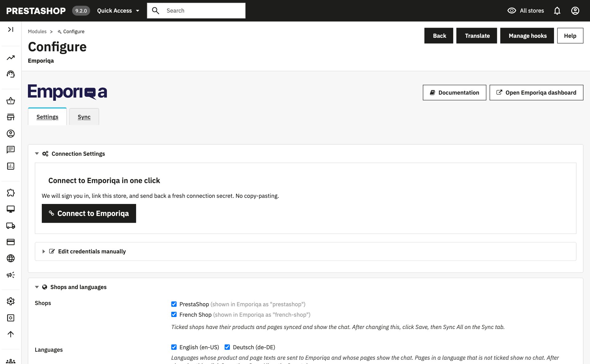Open the Modules puzzle icon in sidebar

click(x=11, y=193)
